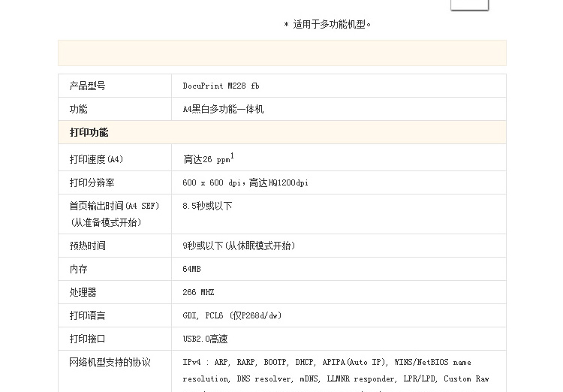Select the 'USB2.0高速' value
563x392 pixels.
click(205, 339)
